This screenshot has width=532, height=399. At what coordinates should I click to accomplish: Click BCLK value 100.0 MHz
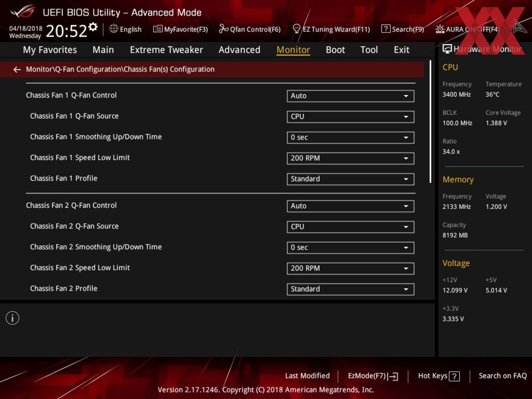pyautogui.click(x=457, y=123)
